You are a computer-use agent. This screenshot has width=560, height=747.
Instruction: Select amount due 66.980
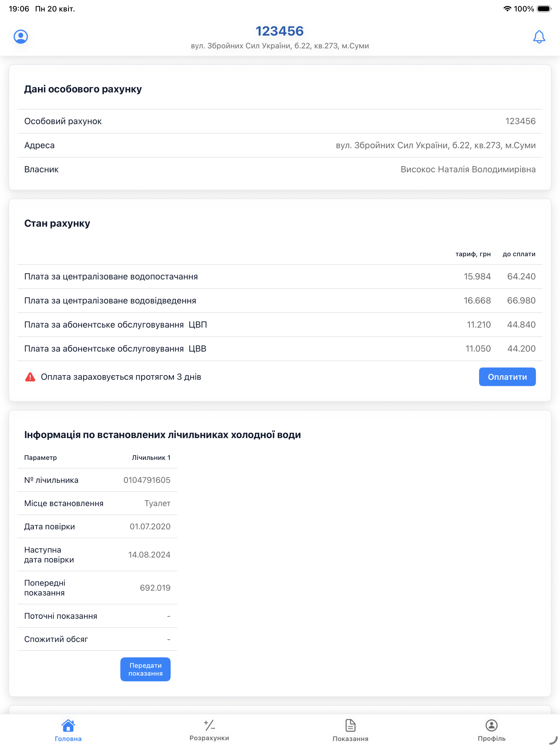point(521,300)
